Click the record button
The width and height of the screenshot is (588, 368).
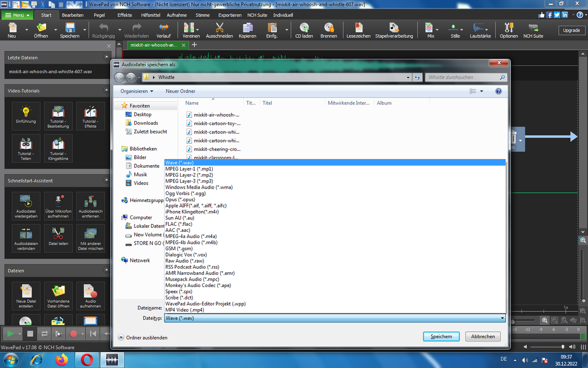coord(73,333)
